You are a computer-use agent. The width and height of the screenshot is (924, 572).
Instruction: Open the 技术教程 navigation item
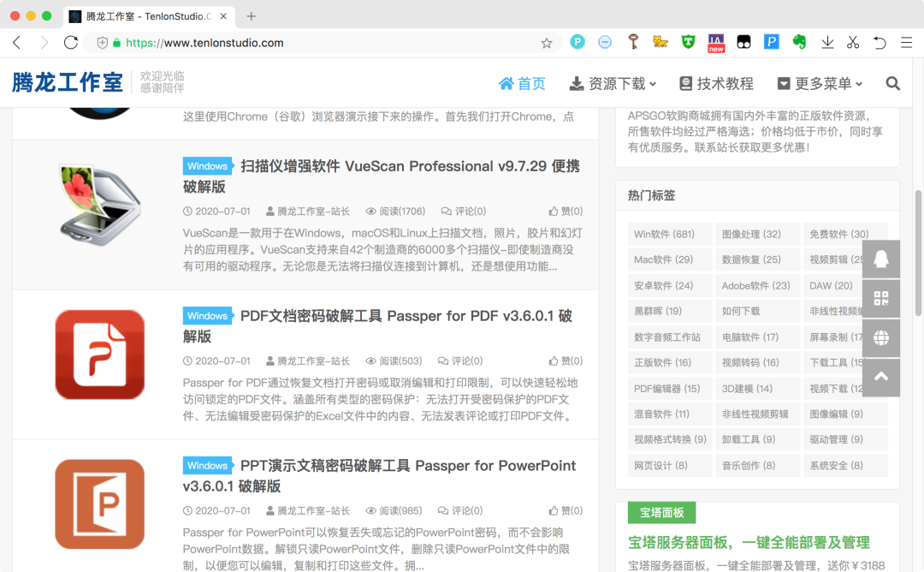click(716, 84)
